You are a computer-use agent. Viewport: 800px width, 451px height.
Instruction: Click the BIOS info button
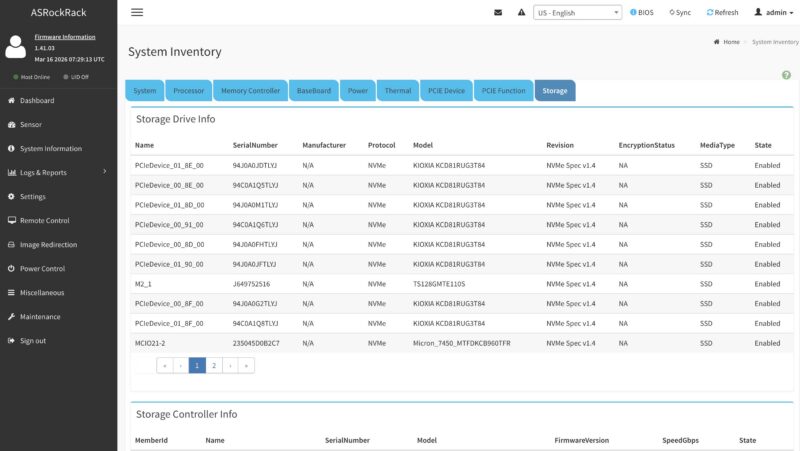click(641, 12)
